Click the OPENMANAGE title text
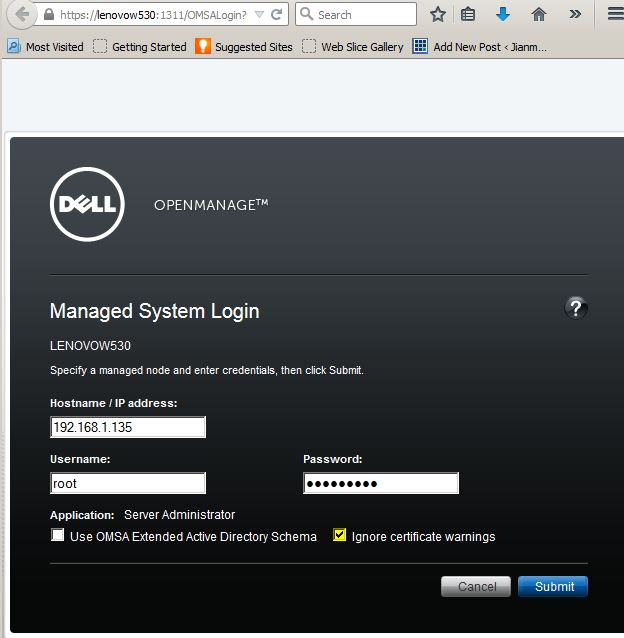The height and width of the screenshot is (638, 624). [x=211, y=205]
